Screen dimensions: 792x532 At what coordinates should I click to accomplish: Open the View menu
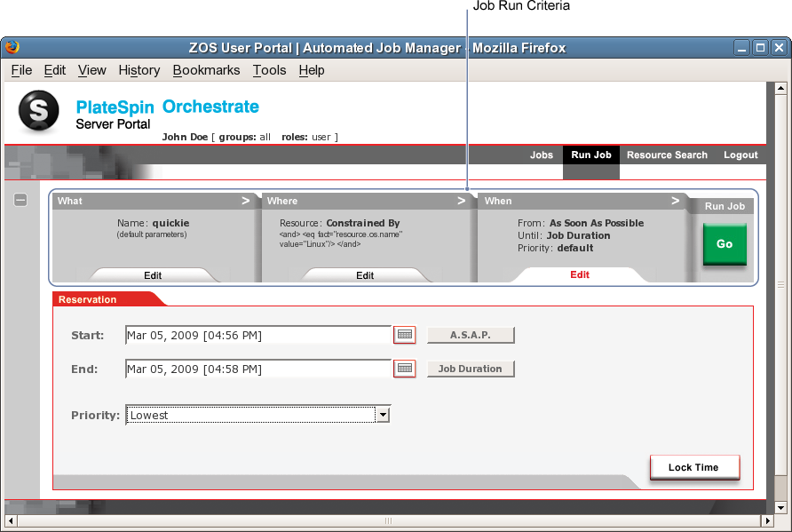[92, 70]
